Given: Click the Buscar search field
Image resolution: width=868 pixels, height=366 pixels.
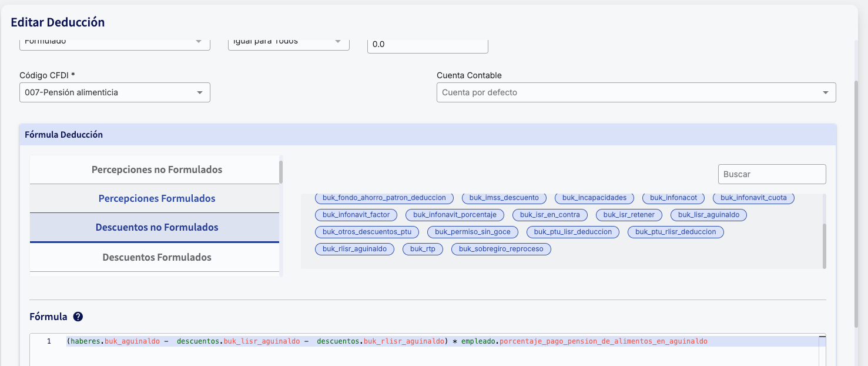Looking at the screenshot, I should point(772,174).
